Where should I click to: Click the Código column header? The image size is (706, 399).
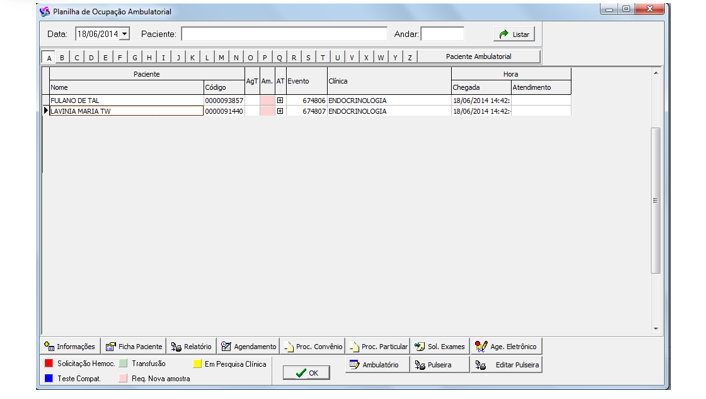pyautogui.click(x=224, y=87)
